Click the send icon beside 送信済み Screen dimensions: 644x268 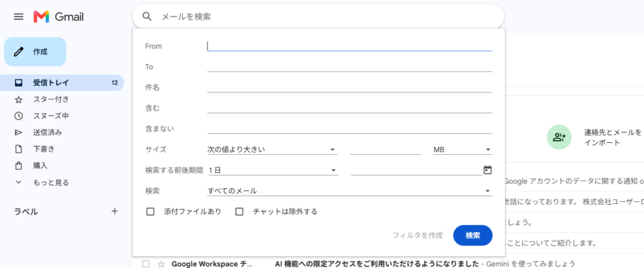[x=18, y=132]
